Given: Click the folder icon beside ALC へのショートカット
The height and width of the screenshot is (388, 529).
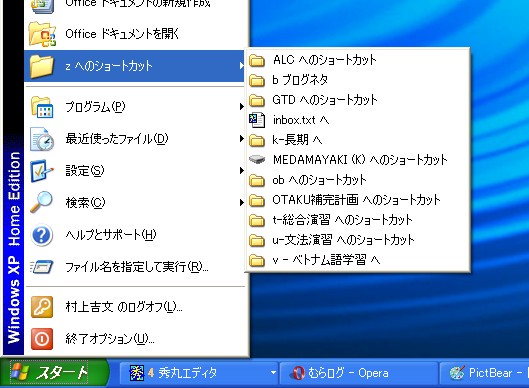Looking at the screenshot, I should (257, 60).
